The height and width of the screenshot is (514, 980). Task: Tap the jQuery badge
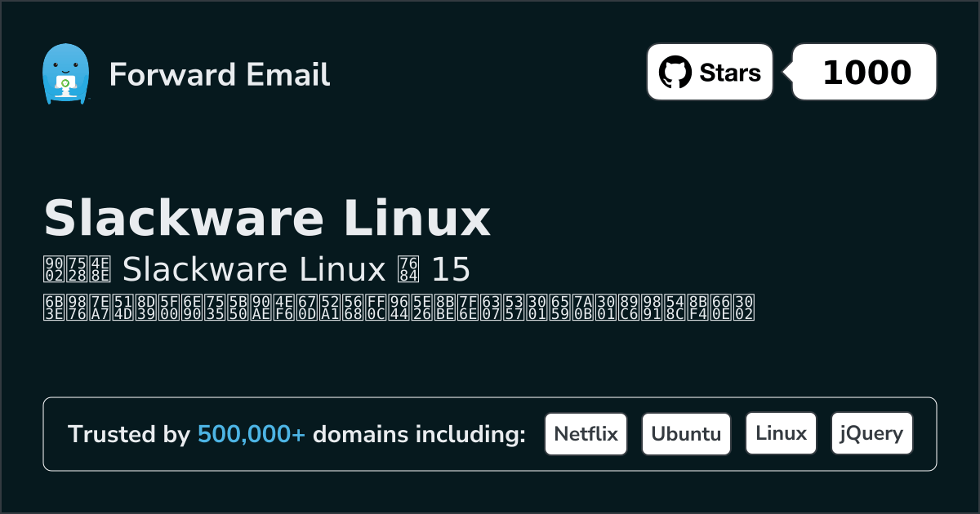[x=871, y=434]
